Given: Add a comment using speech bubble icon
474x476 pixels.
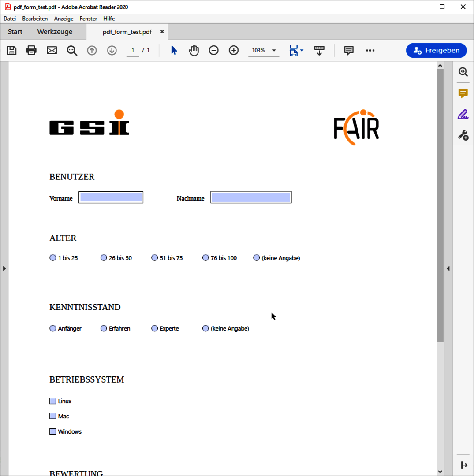Looking at the screenshot, I should [x=349, y=50].
